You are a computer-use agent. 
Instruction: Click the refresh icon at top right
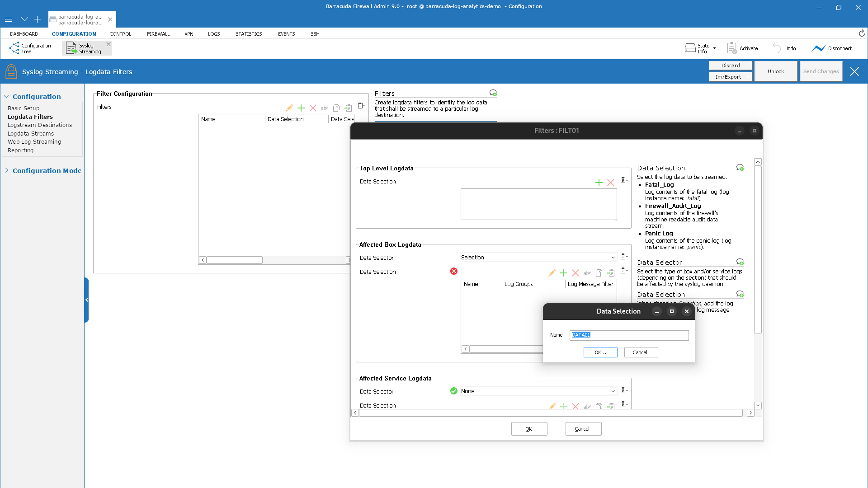click(862, 33)
